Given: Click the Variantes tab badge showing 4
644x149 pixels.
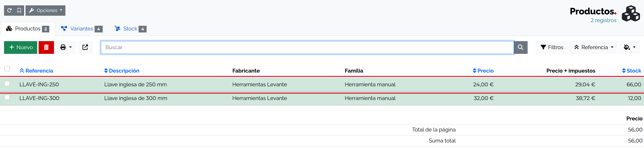Looking at the screenshot, I should click(98, 29).
